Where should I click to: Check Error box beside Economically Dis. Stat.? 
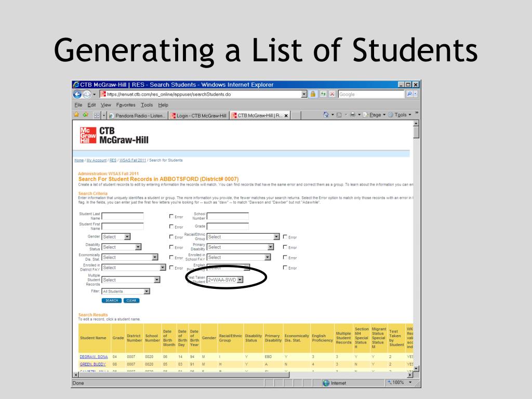point(171,257)
